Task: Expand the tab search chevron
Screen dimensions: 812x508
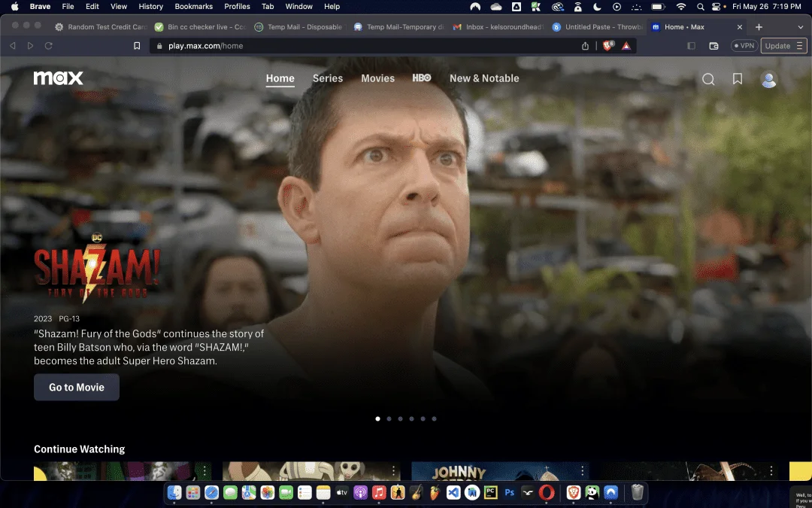Action: pos(801,27)
